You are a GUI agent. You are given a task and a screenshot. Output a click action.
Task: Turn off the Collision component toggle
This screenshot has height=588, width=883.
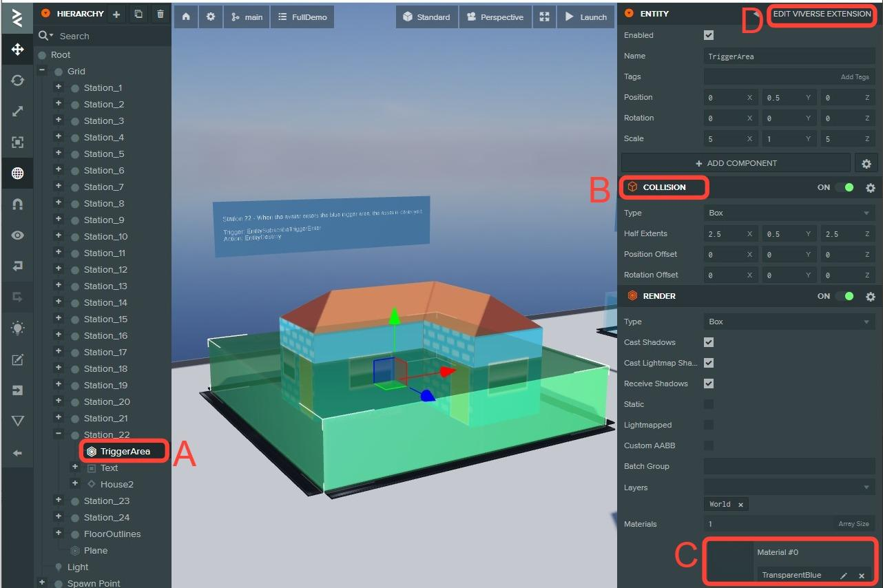[844, 187]
